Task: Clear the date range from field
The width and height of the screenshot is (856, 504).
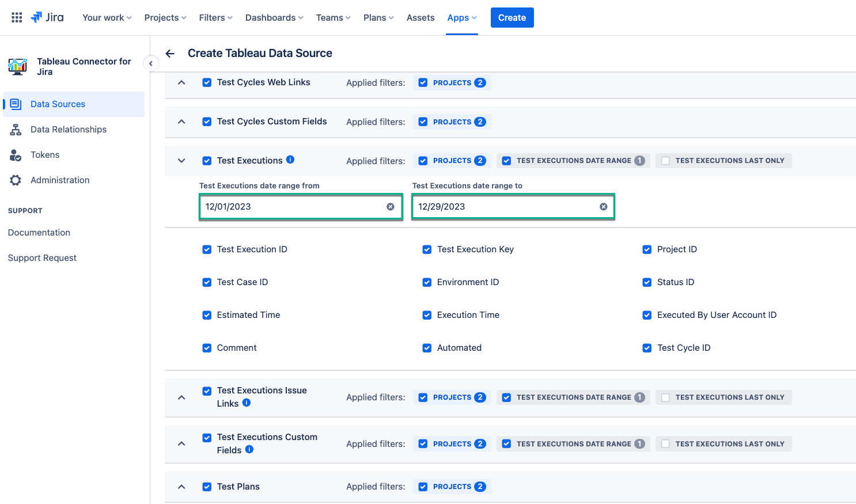Action: point(391,207)
